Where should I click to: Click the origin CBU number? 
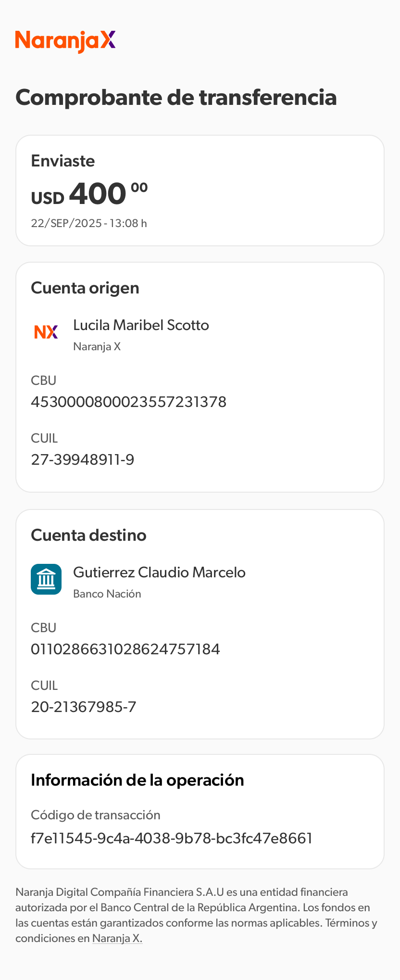click(x=128, y=402)
